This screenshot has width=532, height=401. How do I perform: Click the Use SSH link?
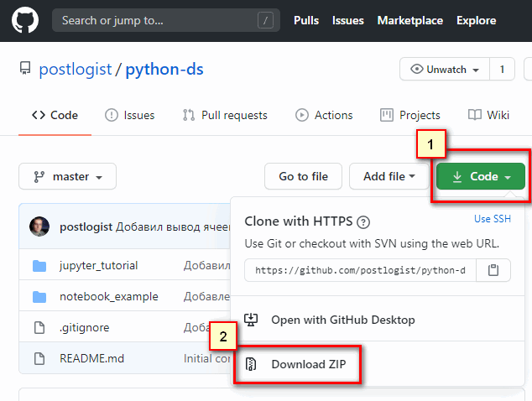pyautogui.click(x=493, y=219)
